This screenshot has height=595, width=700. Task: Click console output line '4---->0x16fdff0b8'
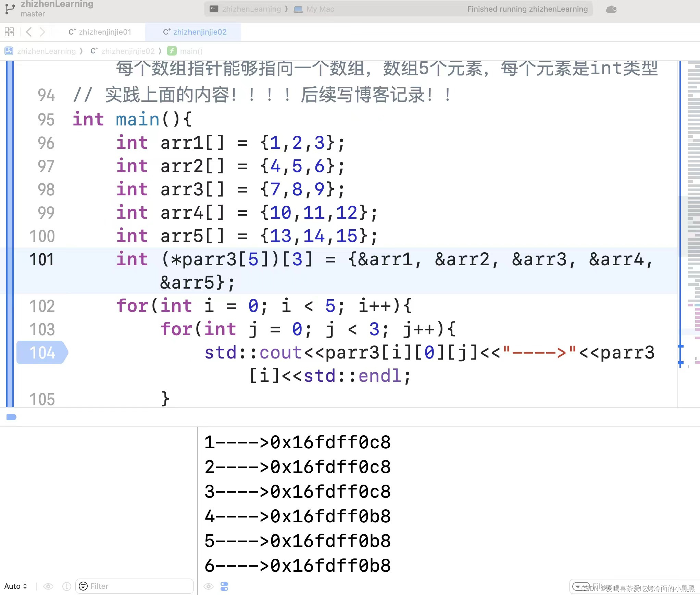tap(297, 516)
